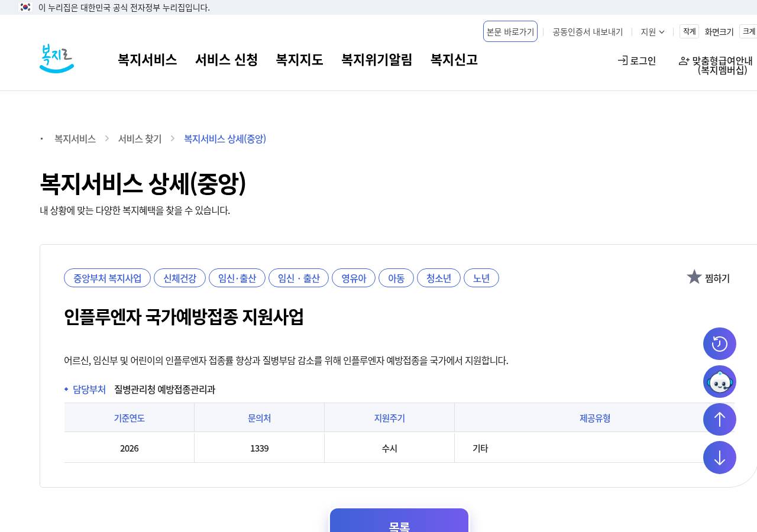Click the Korean flag icon
757x532 pixels.
pyautogui.click(x=25, y=7)
